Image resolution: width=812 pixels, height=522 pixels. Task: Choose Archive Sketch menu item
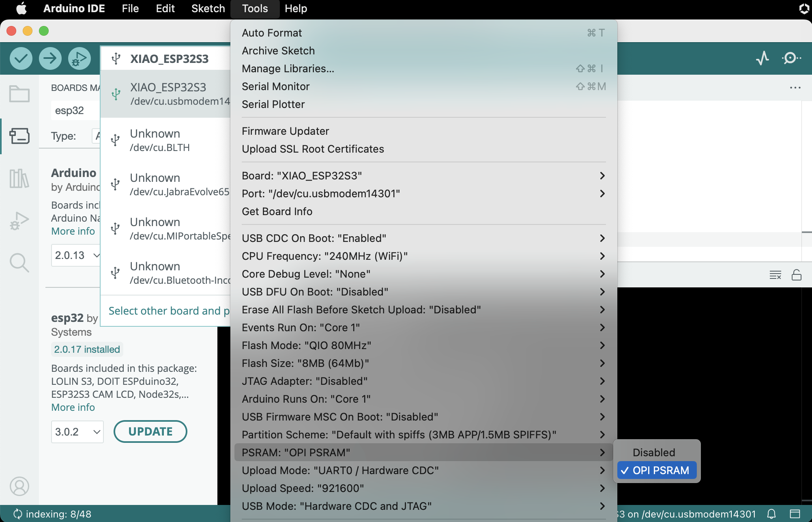pos(424,51)
